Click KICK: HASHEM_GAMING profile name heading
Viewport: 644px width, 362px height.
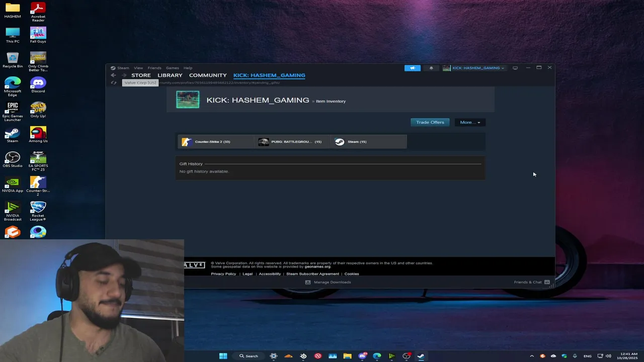point(258,100)
